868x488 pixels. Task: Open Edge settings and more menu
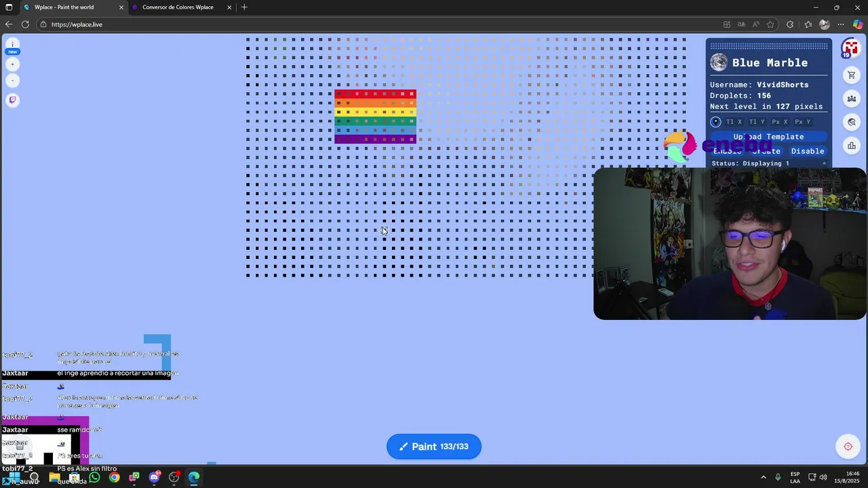click(x=841, y=24)
